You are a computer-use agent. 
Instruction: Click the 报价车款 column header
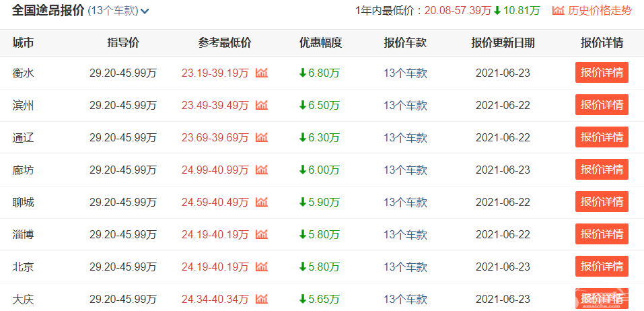click(x=405, y=42)
